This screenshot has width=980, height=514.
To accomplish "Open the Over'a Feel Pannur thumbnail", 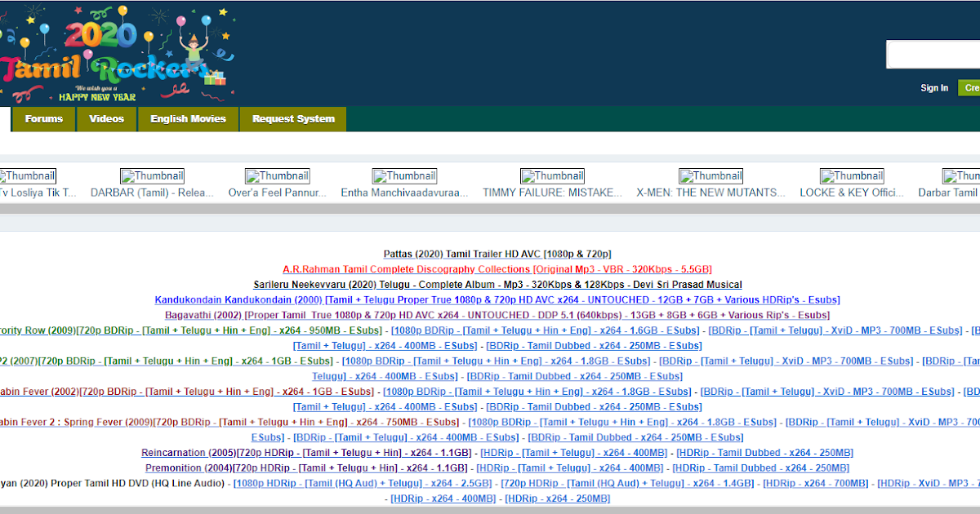I will tap(277, 175).
